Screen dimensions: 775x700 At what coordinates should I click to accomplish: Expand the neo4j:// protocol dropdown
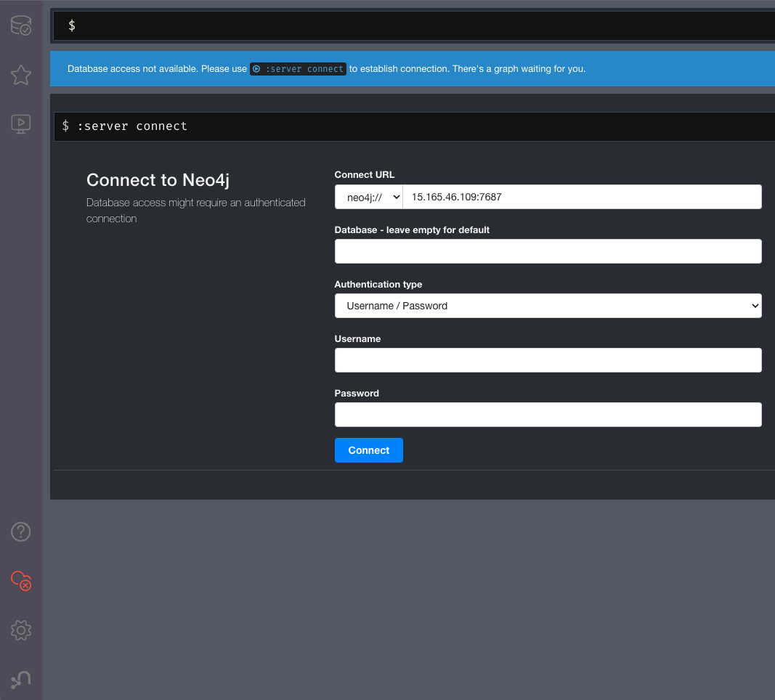point(369,197)
